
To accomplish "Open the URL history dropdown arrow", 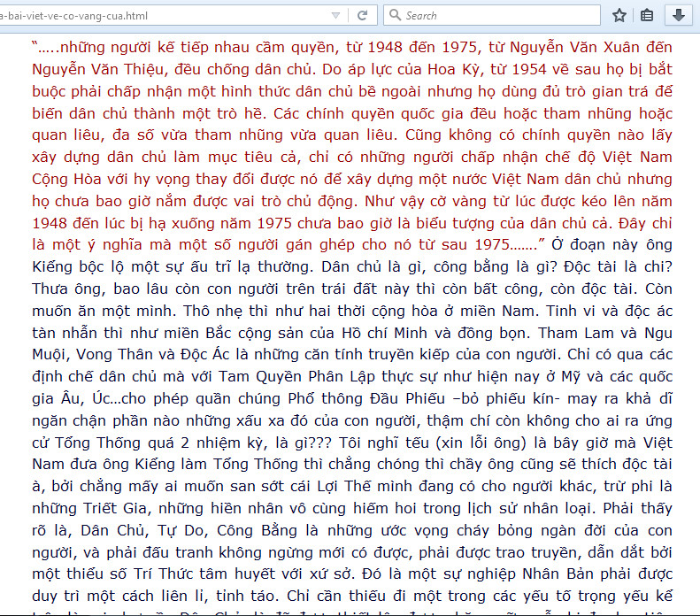I will click(335, 16).
